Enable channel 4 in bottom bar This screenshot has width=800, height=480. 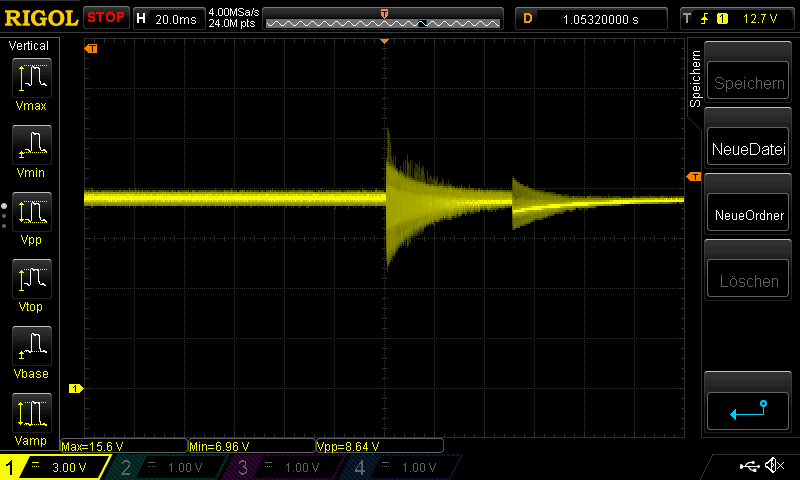coord(401,467)
